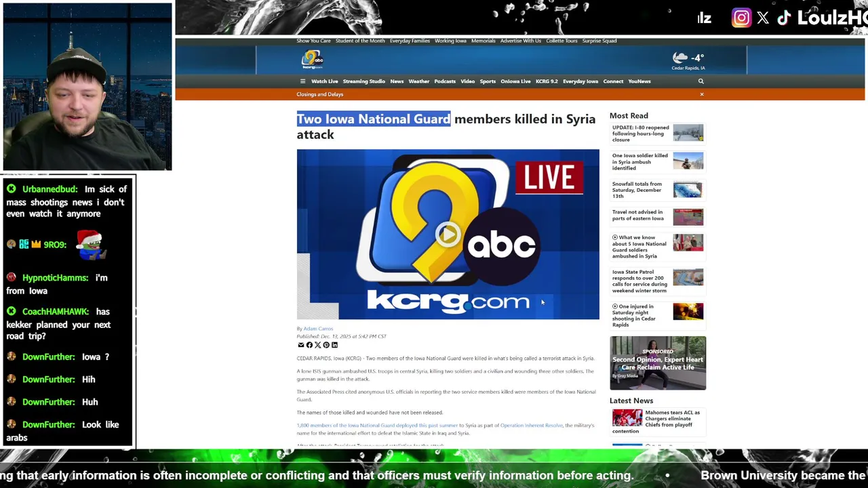This screenshot has width=868, height=488.
Task: Click article headline about Iowa National Guard
Action: click(446, 127)
